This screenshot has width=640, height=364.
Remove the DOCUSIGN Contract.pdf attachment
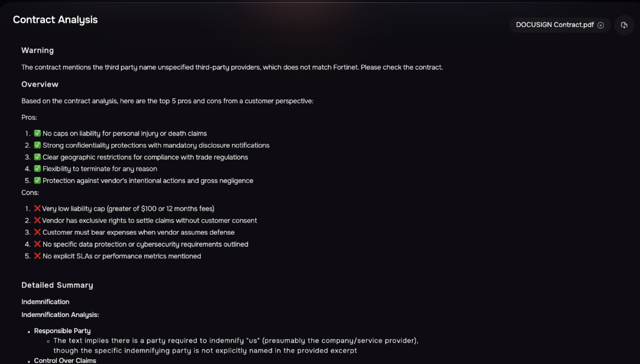click(601, 25)
